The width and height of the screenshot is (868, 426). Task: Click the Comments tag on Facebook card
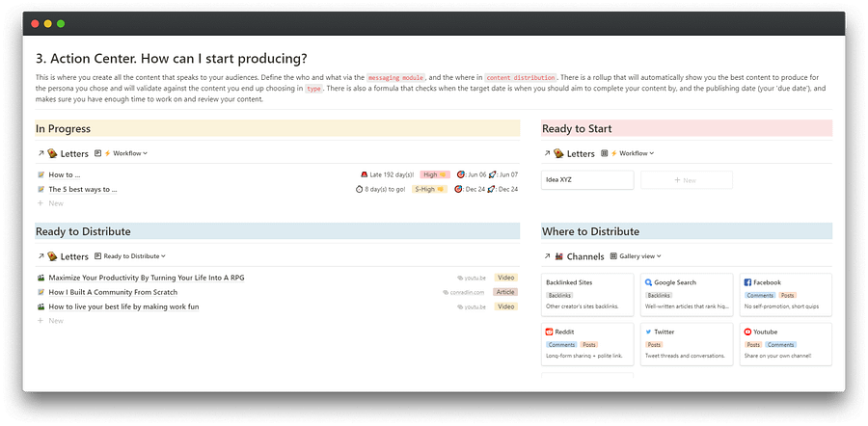[760, 296]
